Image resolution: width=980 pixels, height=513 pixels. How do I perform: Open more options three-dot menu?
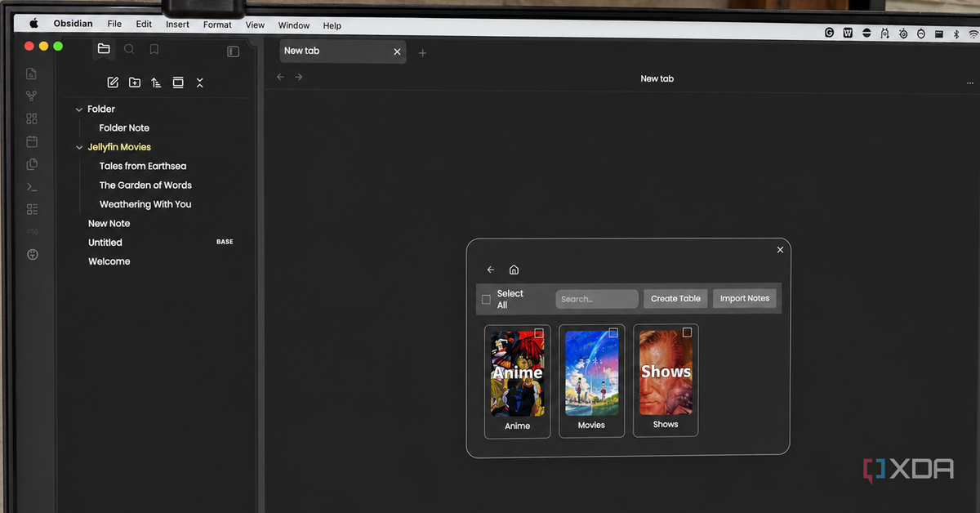pyautogui.click(x=970, y=83)
